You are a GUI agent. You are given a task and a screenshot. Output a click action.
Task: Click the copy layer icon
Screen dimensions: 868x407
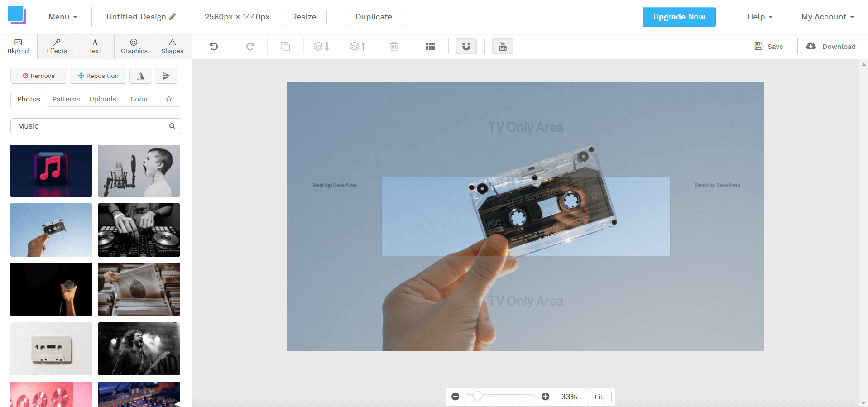tap(285, 46)
